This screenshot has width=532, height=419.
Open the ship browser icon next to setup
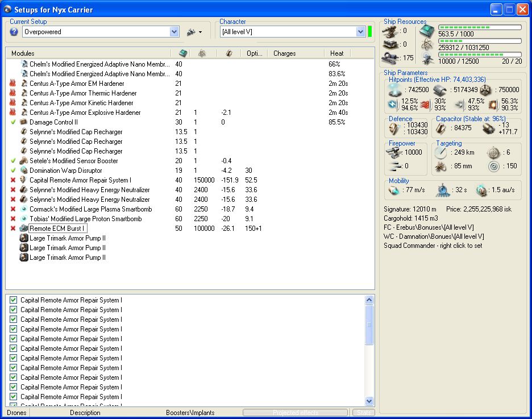tap(191, 32)
